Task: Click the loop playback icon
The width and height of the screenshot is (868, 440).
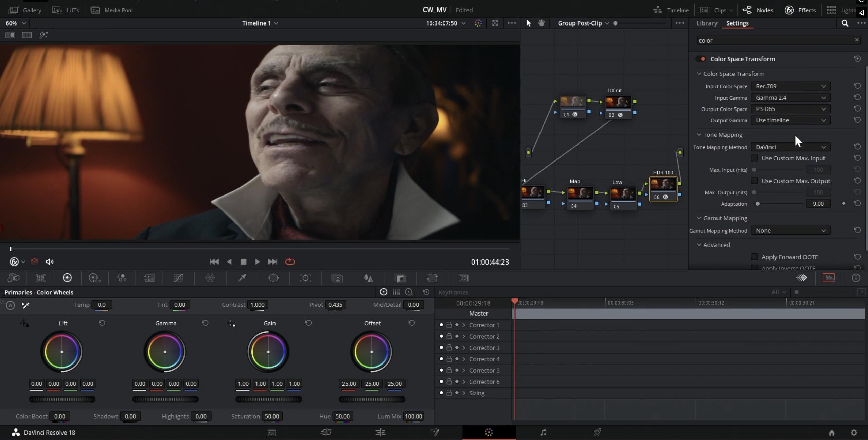Action: pos(290,261)
